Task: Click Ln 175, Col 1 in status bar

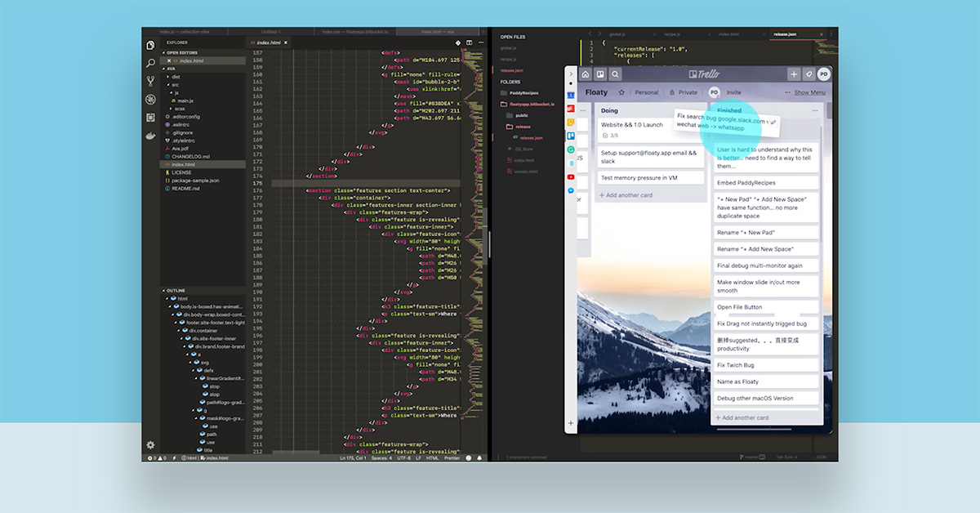Action: (x=354, y=458)
